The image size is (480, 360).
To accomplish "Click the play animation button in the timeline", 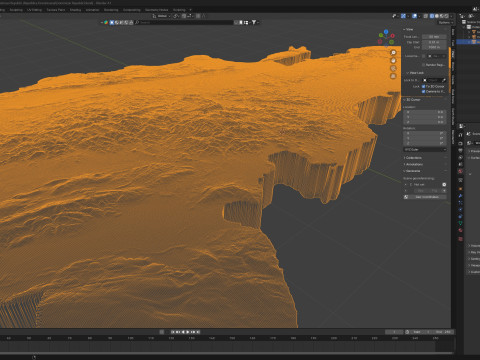I will 188,332.
